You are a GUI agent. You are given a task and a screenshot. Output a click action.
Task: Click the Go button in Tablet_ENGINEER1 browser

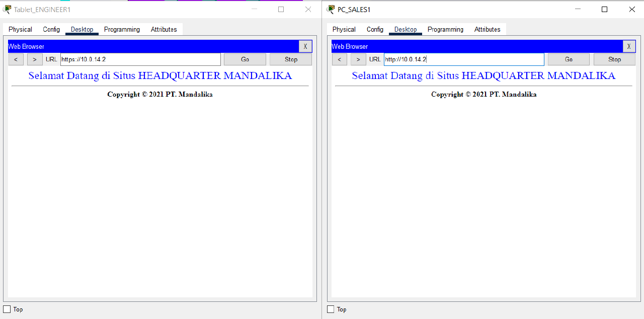click(245, 59)
